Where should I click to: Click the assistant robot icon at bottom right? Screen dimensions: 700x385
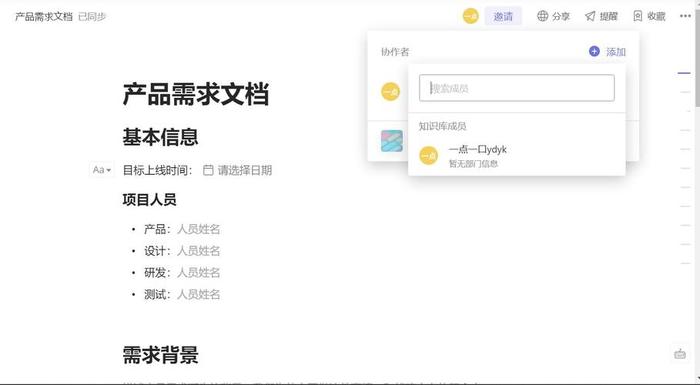click(680, 354)
